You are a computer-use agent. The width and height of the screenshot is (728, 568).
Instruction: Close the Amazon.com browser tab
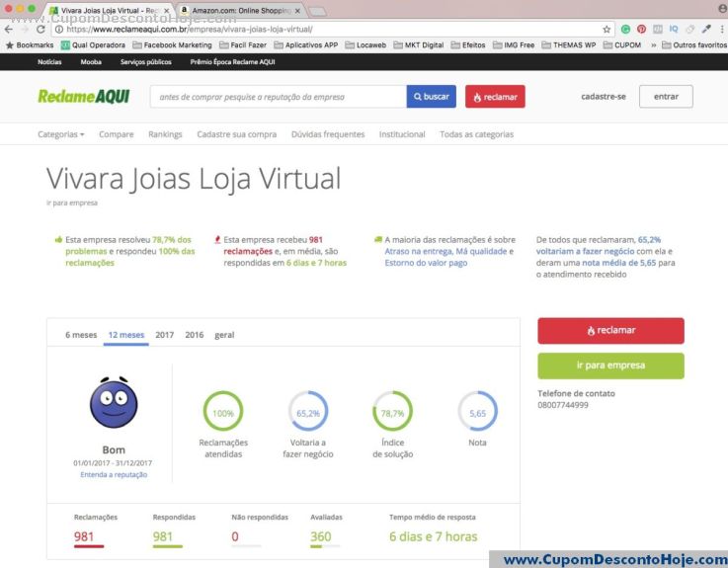click(297, 10)
